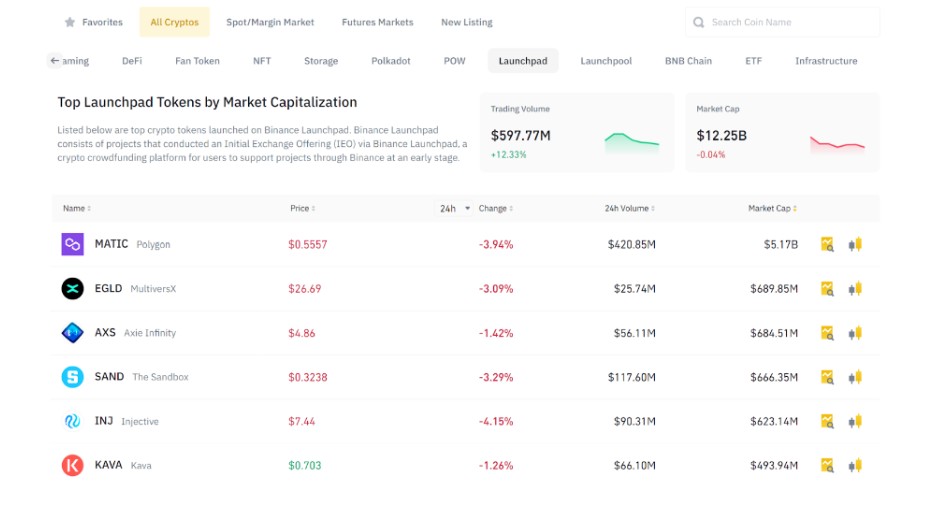
Task: Click the search magnifier icon
Action: pyautogui.click(x=699, y=22)
